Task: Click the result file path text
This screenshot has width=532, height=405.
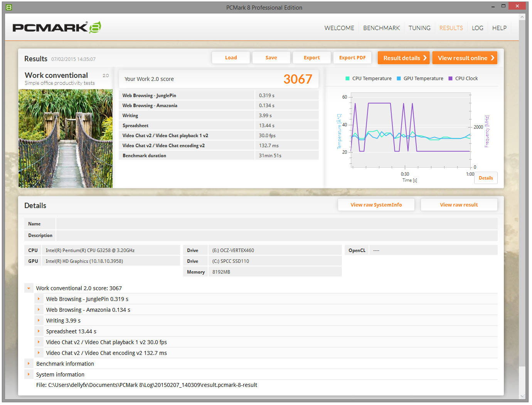Action: coord(146,385)
